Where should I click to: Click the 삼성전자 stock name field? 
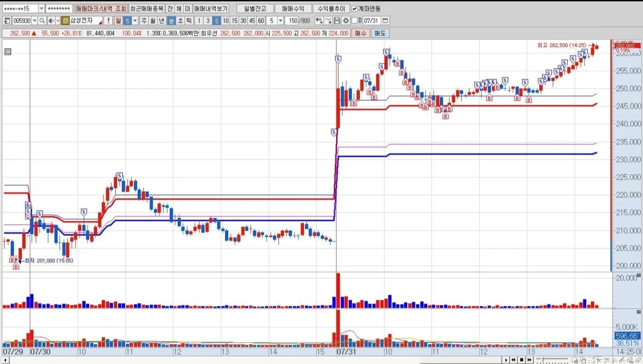85,21
